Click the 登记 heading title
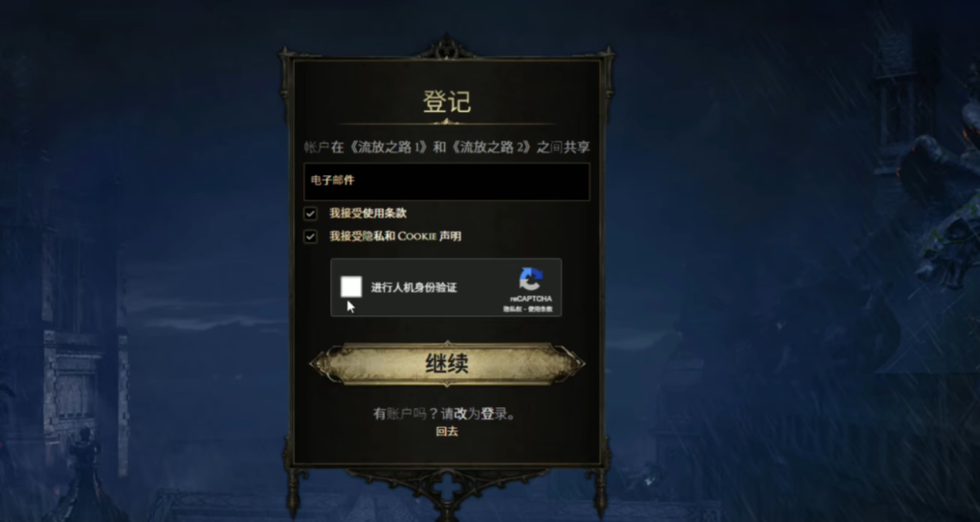The height and width of the screenshot is (522, 980). pyautogui.click(x=447, y=102)
